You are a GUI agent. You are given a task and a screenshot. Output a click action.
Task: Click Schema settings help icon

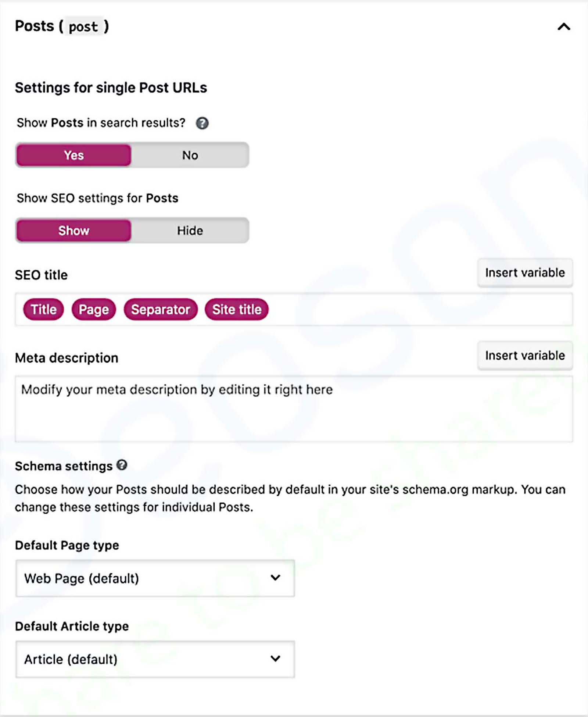tap(122, 465)
